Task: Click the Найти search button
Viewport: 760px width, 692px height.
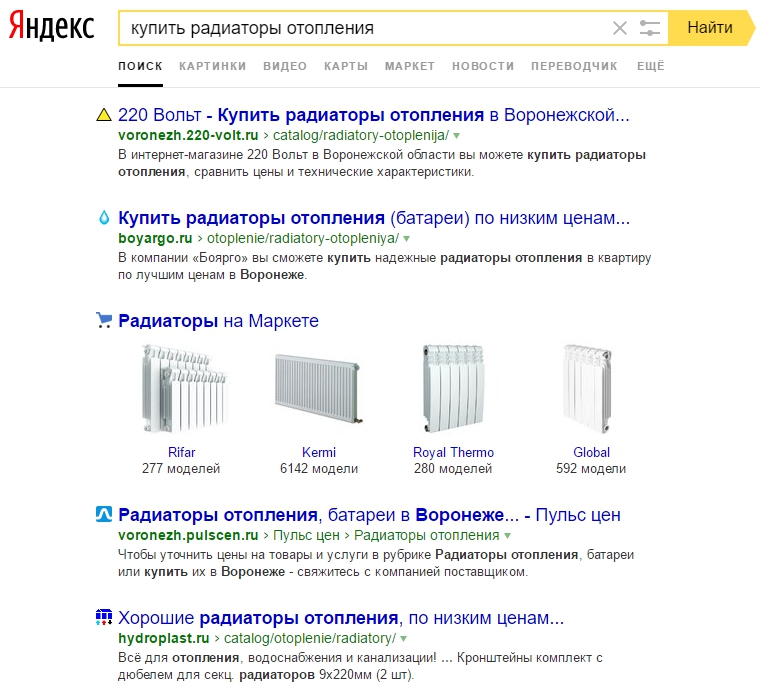Action: click(711, 28)
